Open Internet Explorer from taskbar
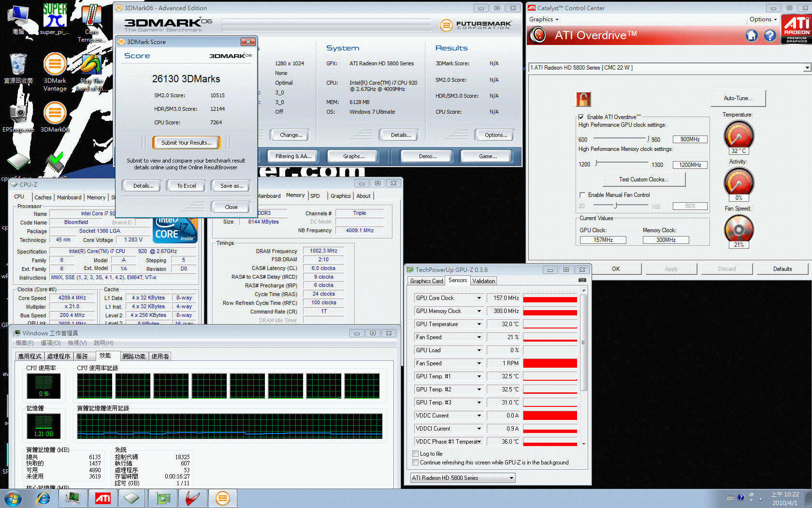The width and height of the screenshot is (812, 508). pyautogui.click(x=43, y=498)
